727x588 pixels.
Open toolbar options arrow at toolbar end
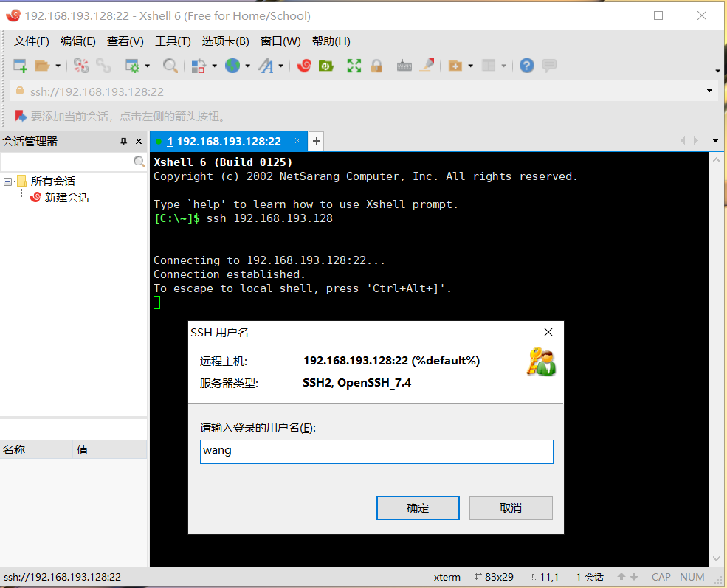point(717,71)
